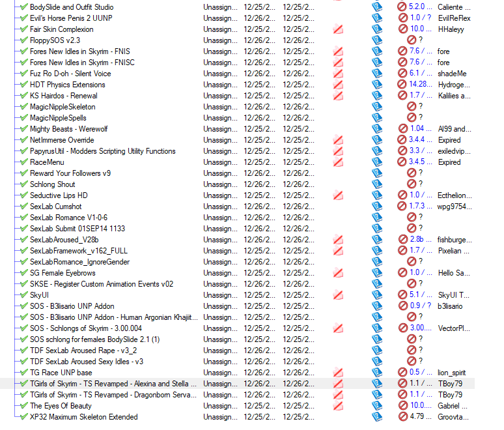The height and width of the screenshot is (430, 504).
Task: Click red update-warning icon for BodySlide and Outfit Studio
Action: point(402,7)
